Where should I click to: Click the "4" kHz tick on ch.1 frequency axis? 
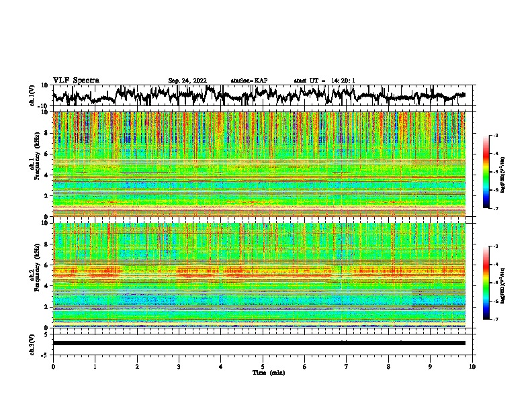[47, 175]
